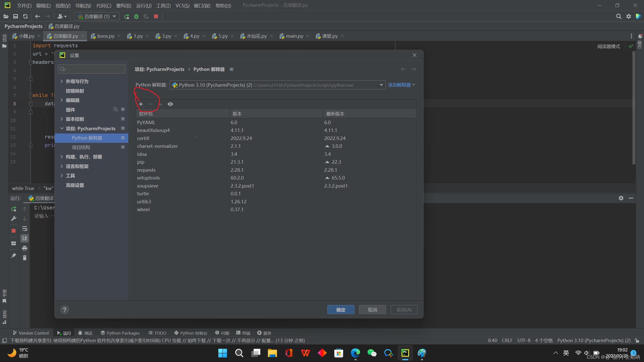Screen dimensions: 644x362
Task: Click the rerun icon in run panel
Action: pyautogui.click(x=14, y=209)
